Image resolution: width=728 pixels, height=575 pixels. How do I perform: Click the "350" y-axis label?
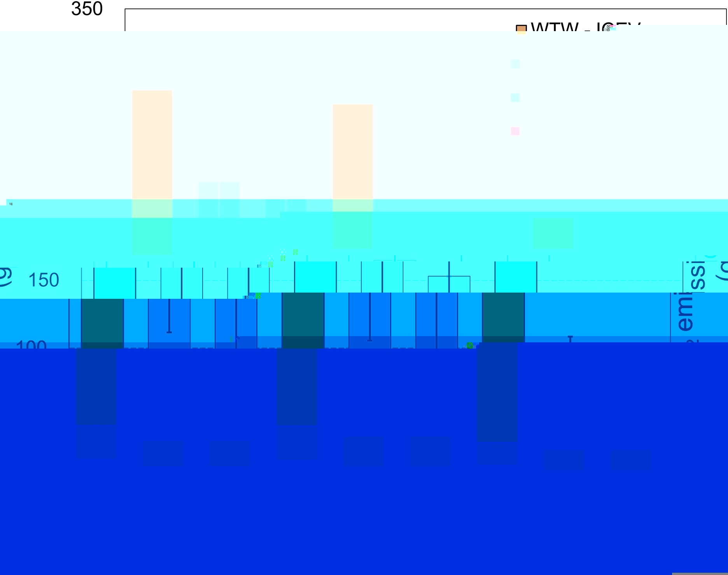tap(87, 9)
